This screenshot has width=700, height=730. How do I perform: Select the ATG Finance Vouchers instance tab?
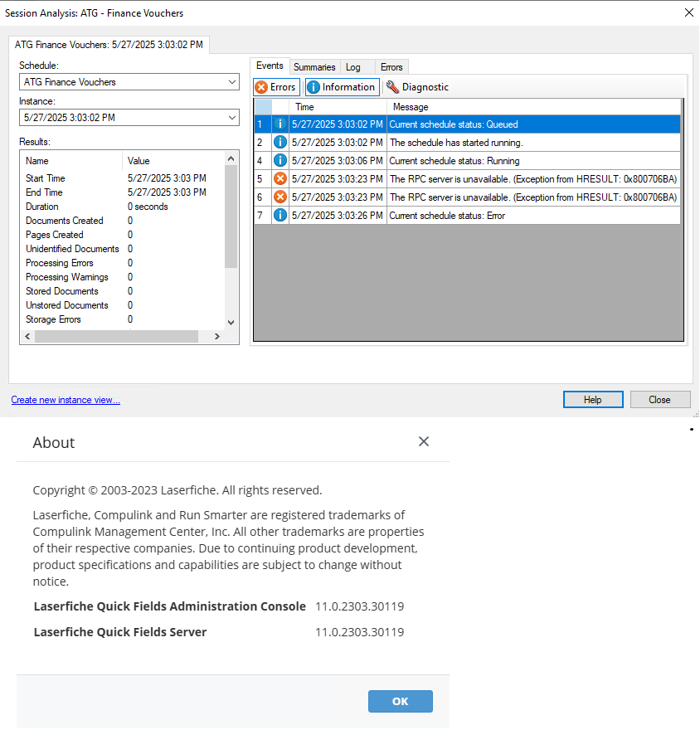(109, 45)
